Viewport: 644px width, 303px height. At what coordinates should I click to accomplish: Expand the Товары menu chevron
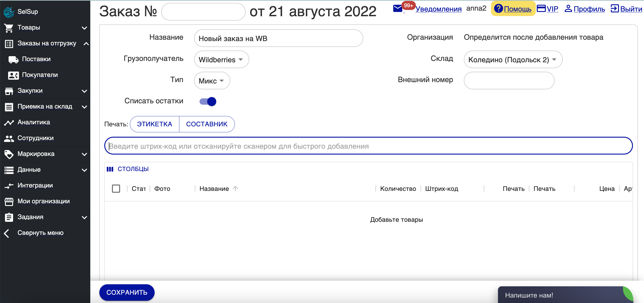(x=84, y=28)
